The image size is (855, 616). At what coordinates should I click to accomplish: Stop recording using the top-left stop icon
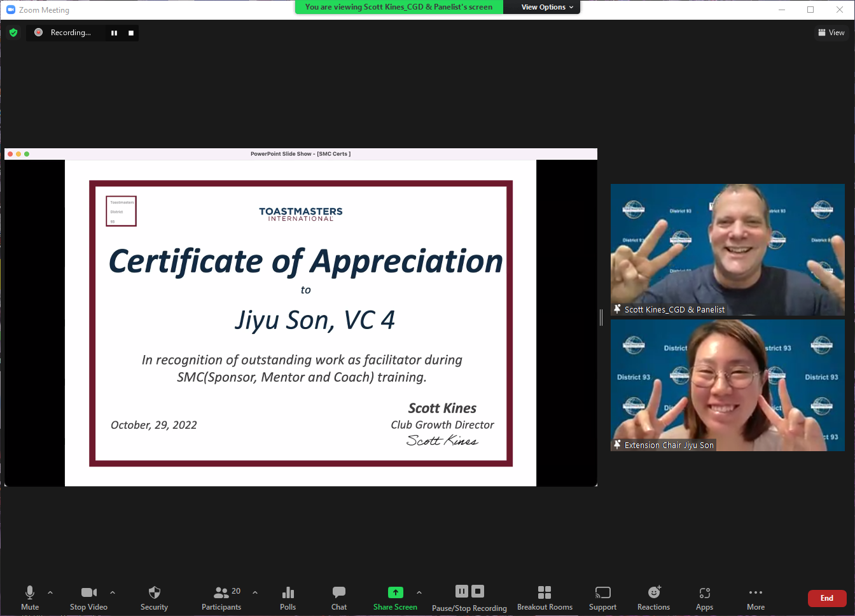pyautogui.click(x=131, y=33)
